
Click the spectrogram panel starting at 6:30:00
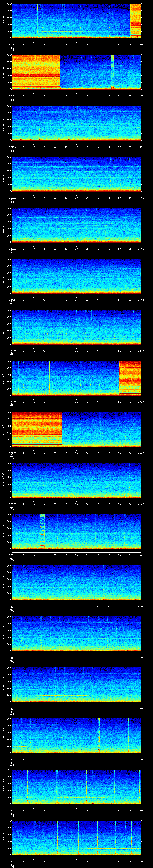point(76,72)
